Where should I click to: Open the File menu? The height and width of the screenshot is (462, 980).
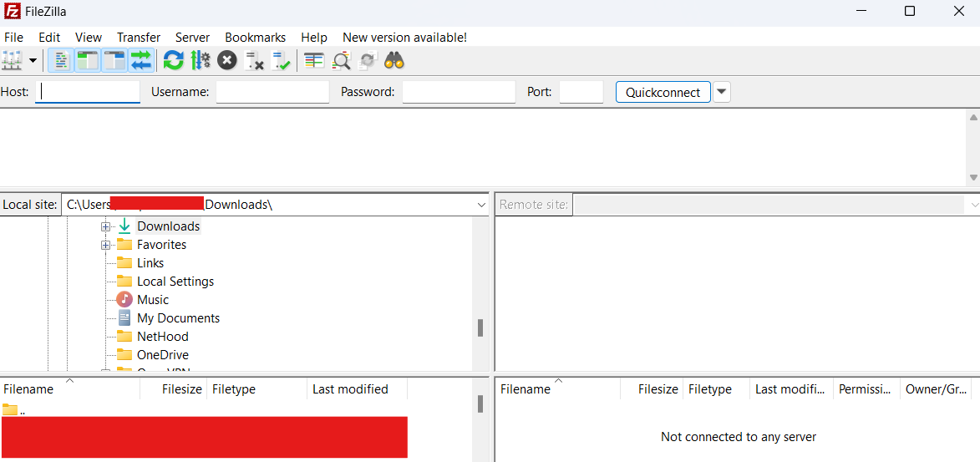click(13, 38)
